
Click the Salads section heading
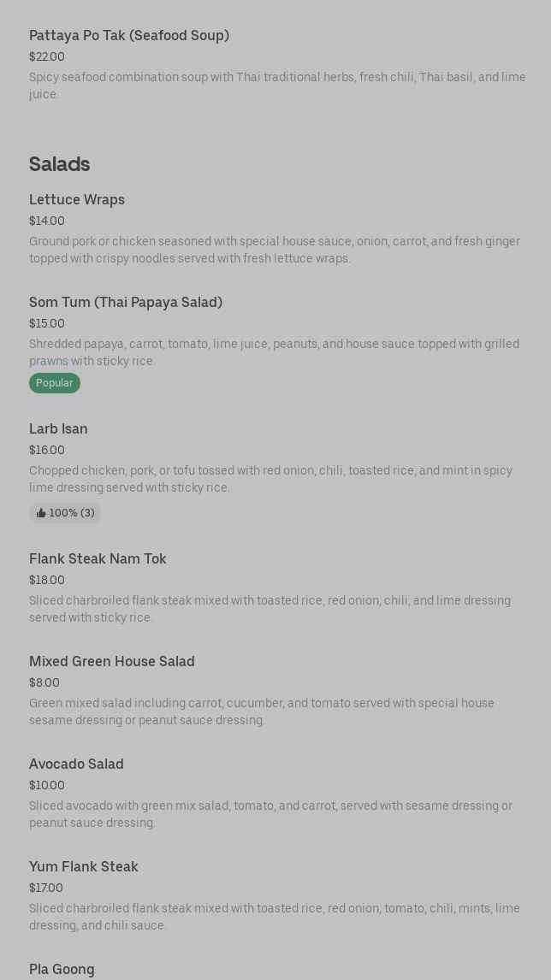[x=60, y=163]
